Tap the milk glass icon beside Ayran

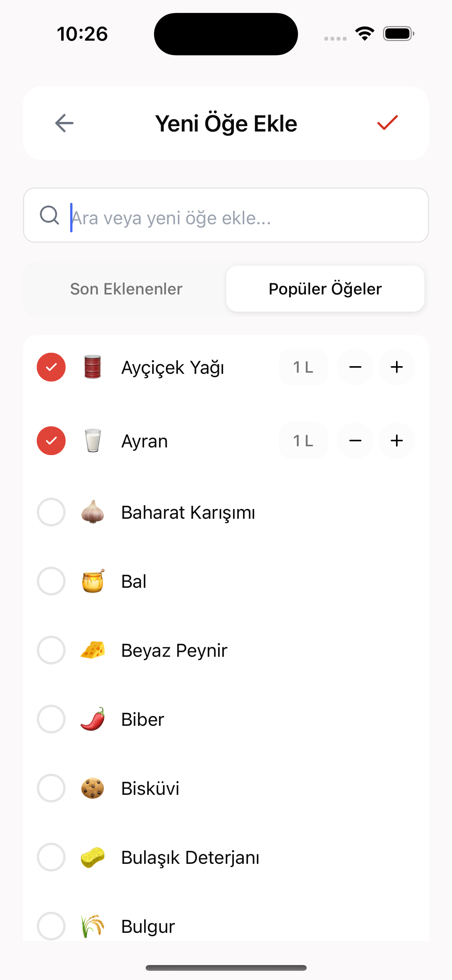[92, 441]
